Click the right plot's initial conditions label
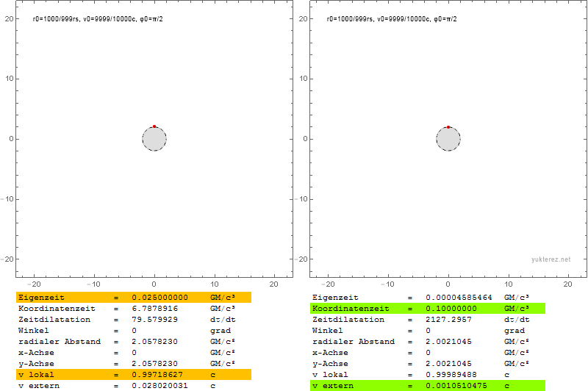This screenshot has height=391, width=588. pos(392,18)
